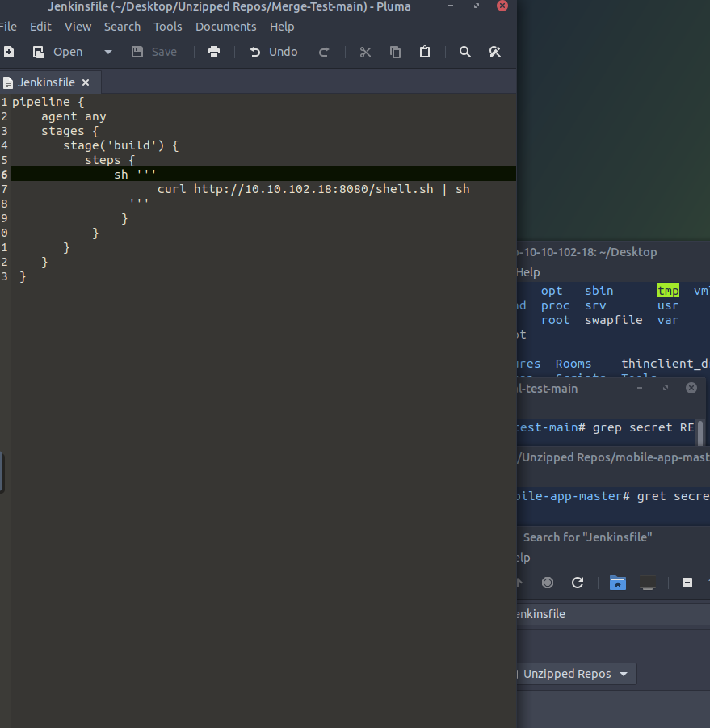Image resolution: width=710 pixels, height=728 pixels.
Task: Click the 'pipeline {' line
Action: pyautogui.click(x=48, y=102)
